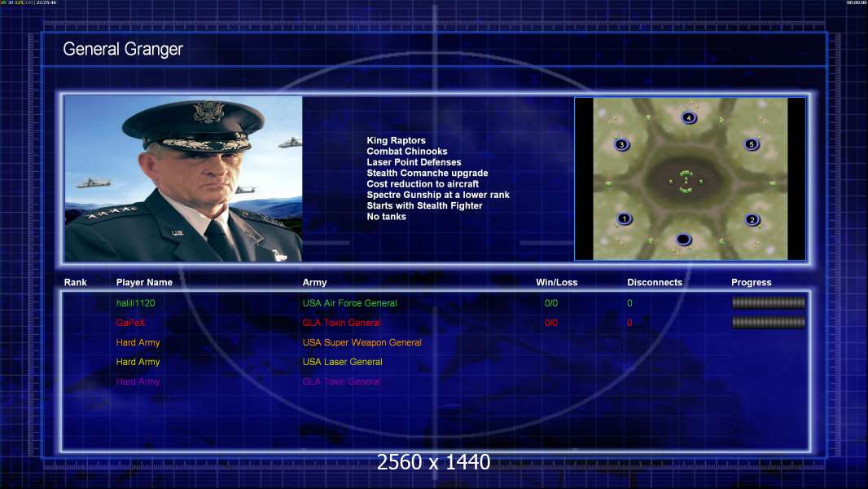This screenshot has height=489, width=868.
Task: Click the unnumbered bottom start marker on minimap
Action: 684,240
